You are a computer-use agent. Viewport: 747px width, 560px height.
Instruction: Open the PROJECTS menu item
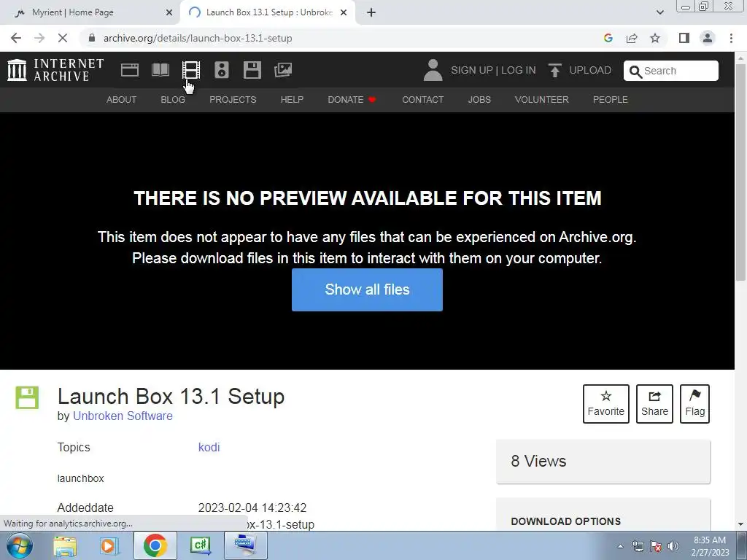[x=233, y=99]
